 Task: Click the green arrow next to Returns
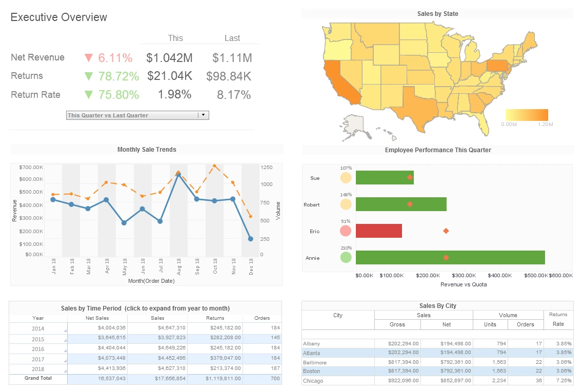(88, 76)
